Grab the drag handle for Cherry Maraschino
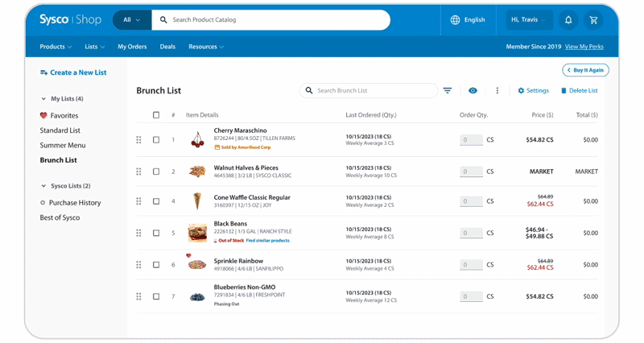The image size is (644, 343). pos(138,139)
